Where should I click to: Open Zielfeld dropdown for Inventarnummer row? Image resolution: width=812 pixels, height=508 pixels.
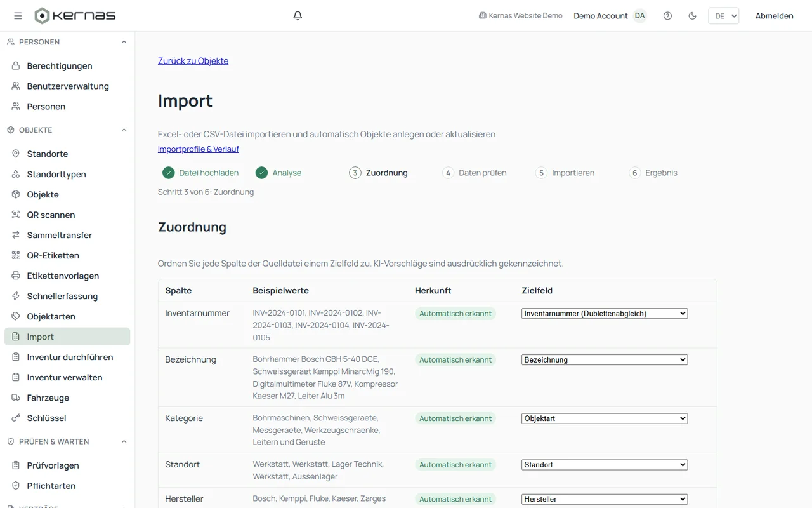605,314
